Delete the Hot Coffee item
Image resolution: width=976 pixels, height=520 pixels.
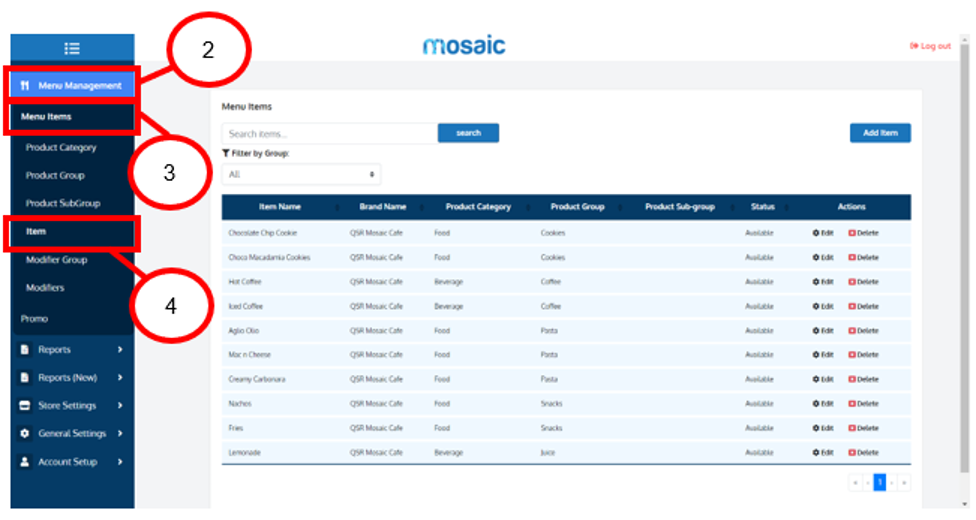[863, 282]
